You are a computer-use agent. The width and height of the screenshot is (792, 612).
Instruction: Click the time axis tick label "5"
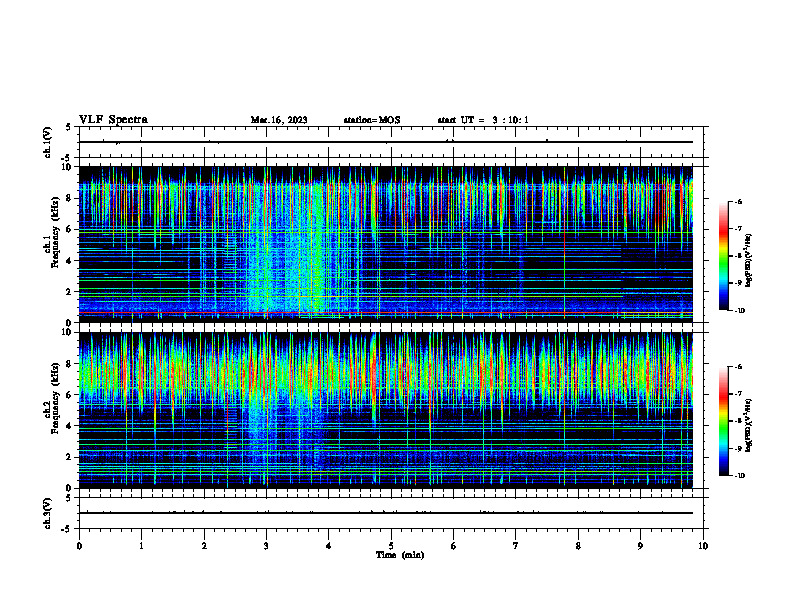point(391,546)
